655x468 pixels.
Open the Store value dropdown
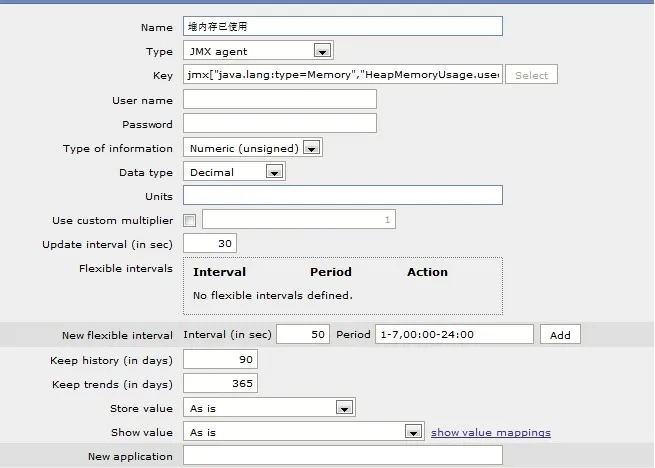click(x=269, y=408)
